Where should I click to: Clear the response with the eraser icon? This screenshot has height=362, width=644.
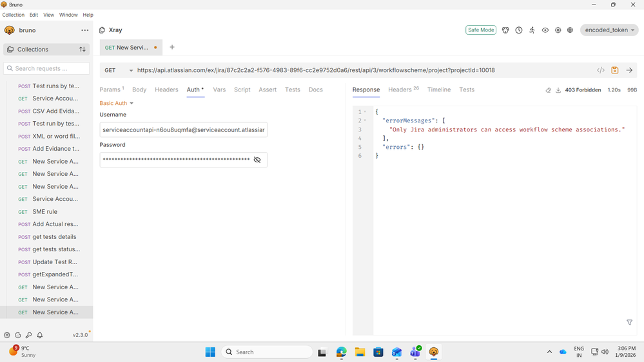(x=548, y=90)
